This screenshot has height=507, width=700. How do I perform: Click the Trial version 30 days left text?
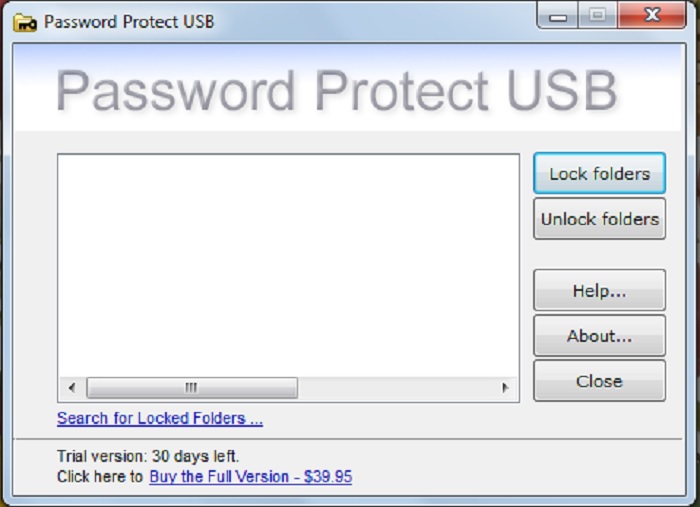coord(148,457)
